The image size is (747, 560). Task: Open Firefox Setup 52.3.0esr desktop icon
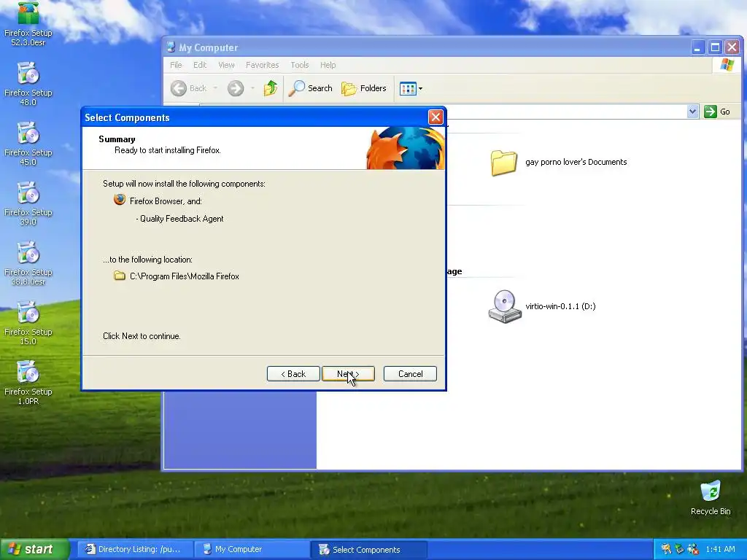(28, 24)
